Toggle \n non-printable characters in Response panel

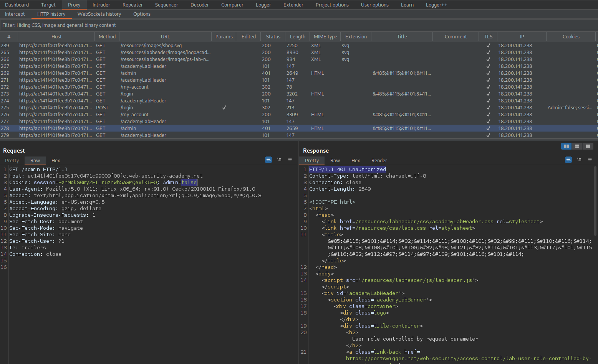(579, 160)
